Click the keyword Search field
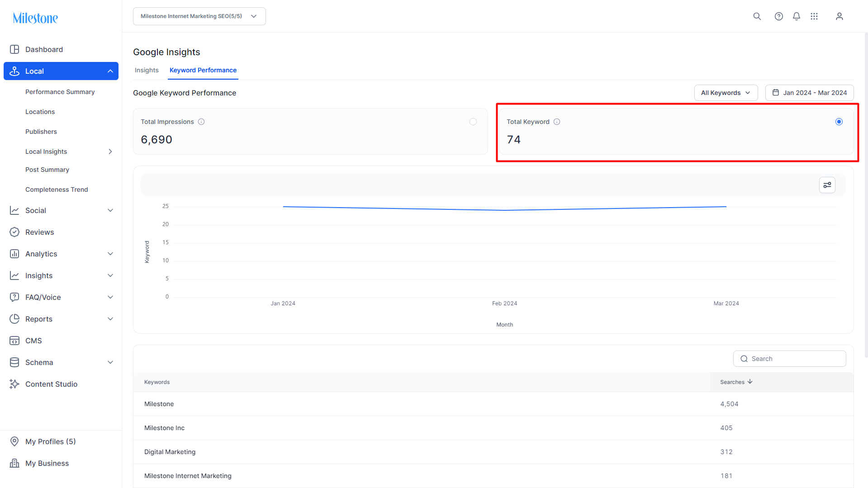 click(x=789, y=359)
